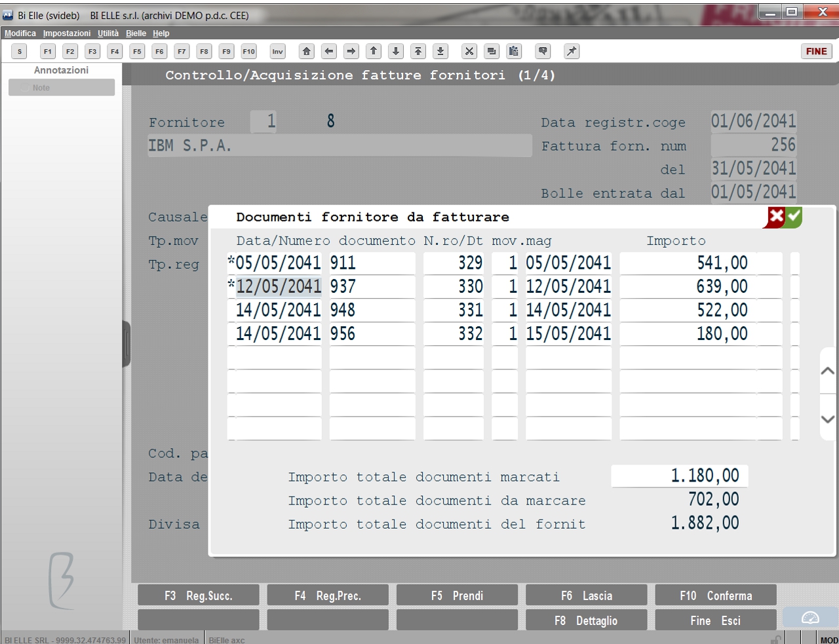Open the Impostazioni menu
The image size is (839, 644).
click(x=67, y=33)
